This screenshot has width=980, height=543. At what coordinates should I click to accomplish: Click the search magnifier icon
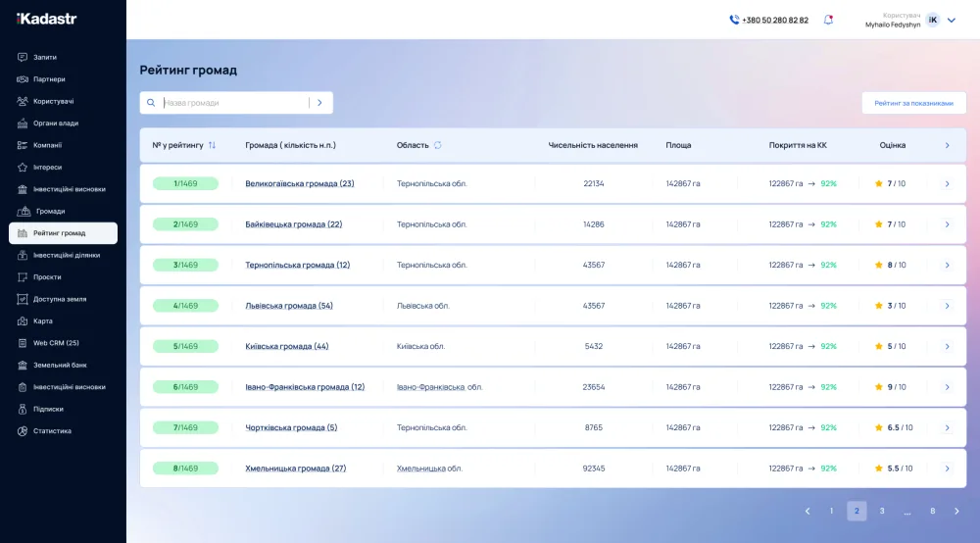[x=151, y=103]
